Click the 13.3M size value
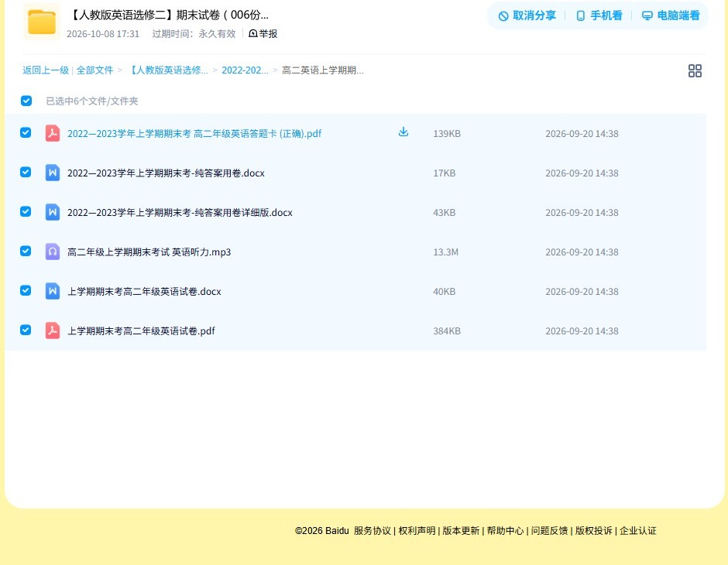728x565 pixels. click(445, 252)
